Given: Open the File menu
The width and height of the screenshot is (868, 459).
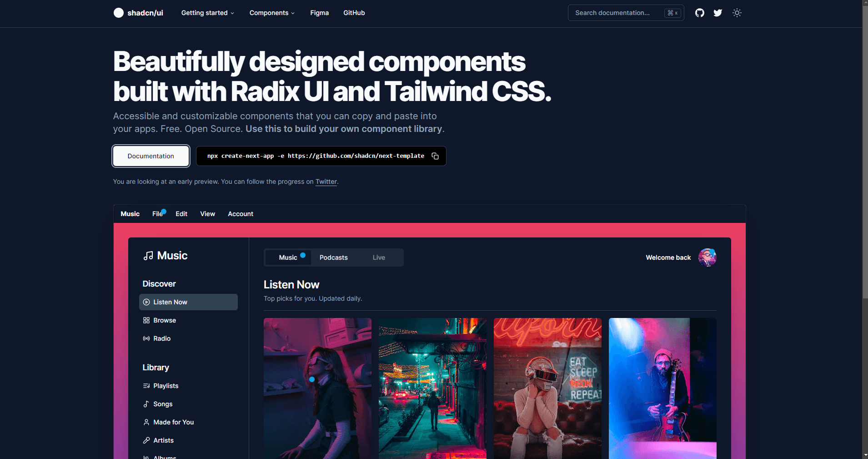Looking at the screenshot, I should (157, 214).
